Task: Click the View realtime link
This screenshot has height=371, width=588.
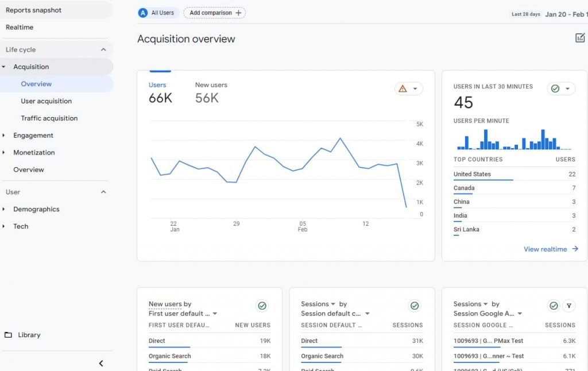Action: point(546,249)
